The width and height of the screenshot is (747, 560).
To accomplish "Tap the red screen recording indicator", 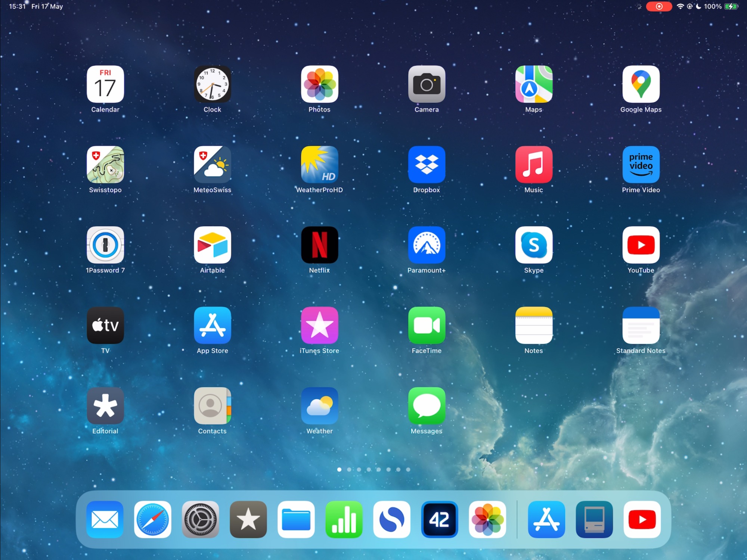I will 659,6.
